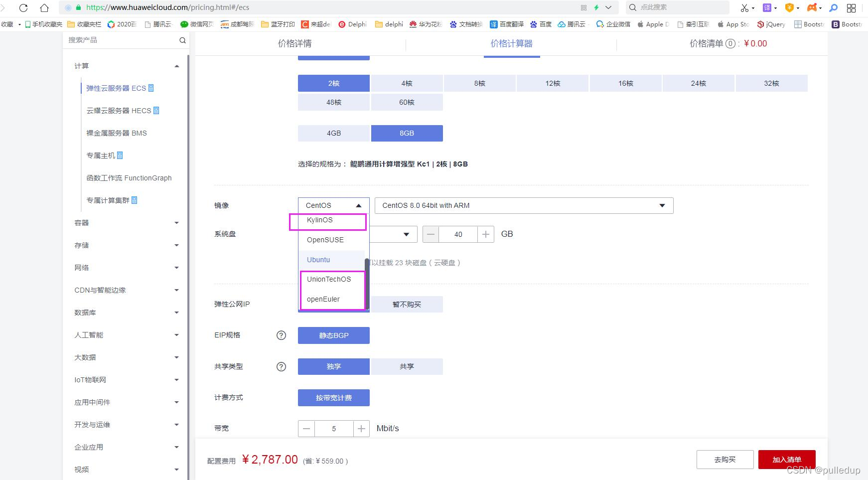This screenshot has width=868, height=480.
Task: Open the 百度翻译 bookmark
Action: click(x=507, y=24)
